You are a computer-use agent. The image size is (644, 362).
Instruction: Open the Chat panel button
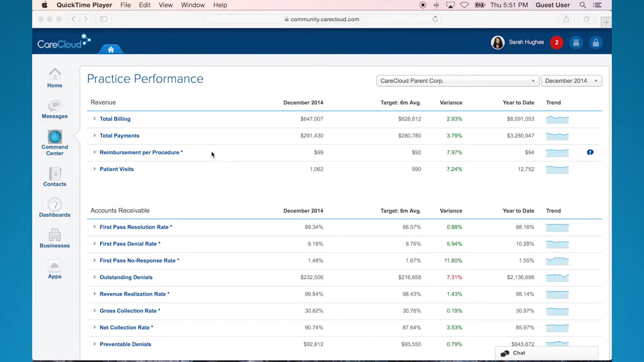click(546, 353)
